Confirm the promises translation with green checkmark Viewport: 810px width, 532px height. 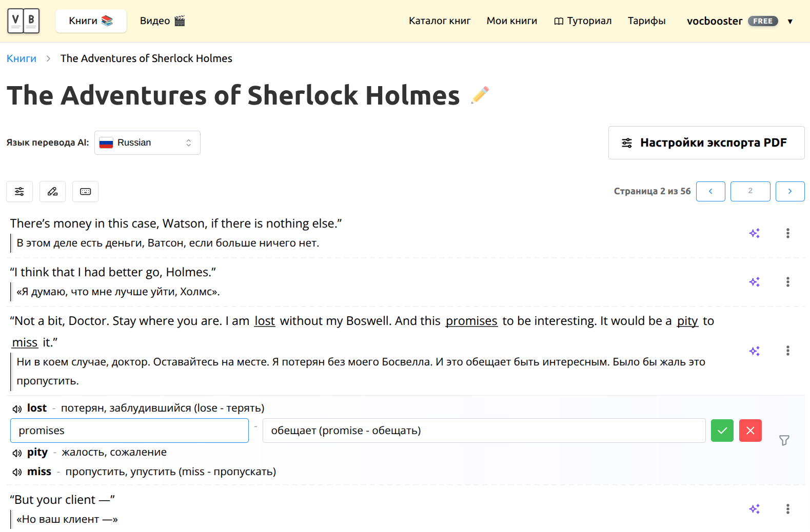pos(722,431)
